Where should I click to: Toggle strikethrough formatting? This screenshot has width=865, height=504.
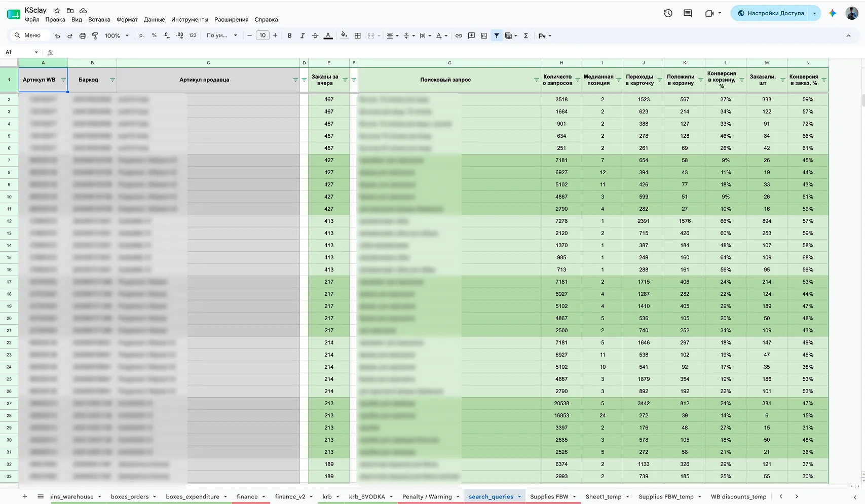pos(315,36)
